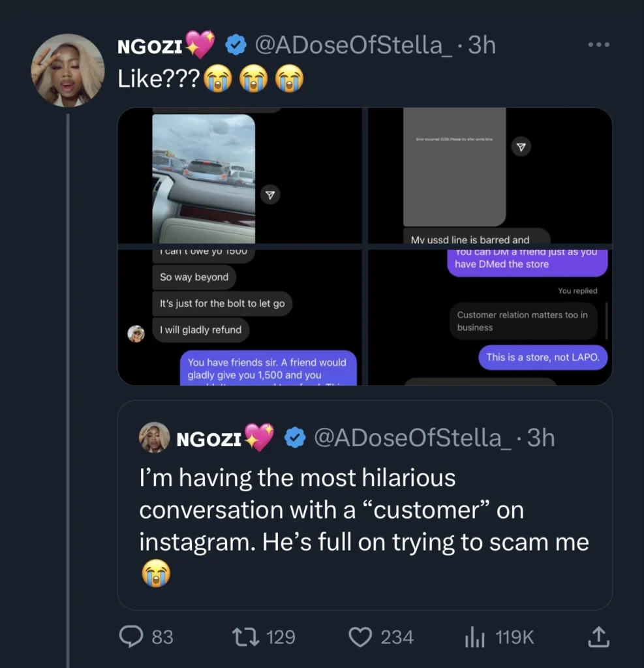Screen dimensions: 644x668
Task: Open the reply icon to comment
Action: pos(132,637)
